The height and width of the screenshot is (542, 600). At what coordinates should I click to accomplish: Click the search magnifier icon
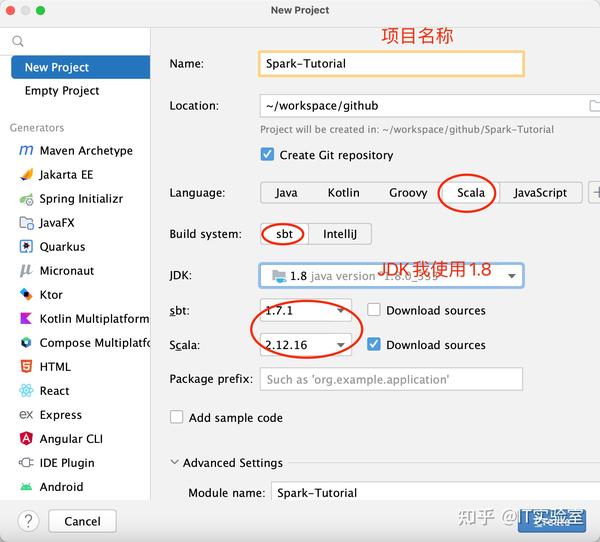tap(18, 41)
